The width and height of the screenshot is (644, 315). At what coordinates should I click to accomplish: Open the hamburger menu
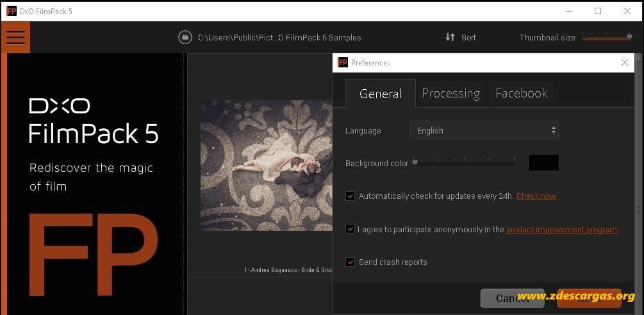pyautogui.click(x=15, y=37)
